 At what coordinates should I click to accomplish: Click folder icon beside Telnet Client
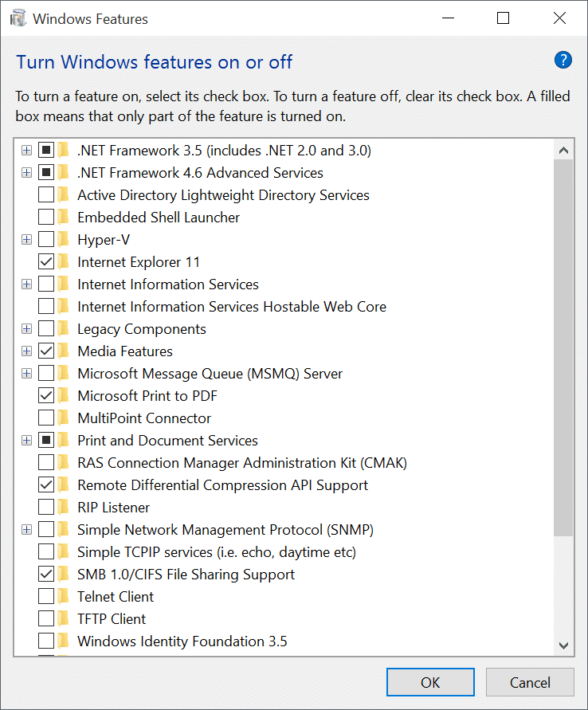(x=63, y=596)
